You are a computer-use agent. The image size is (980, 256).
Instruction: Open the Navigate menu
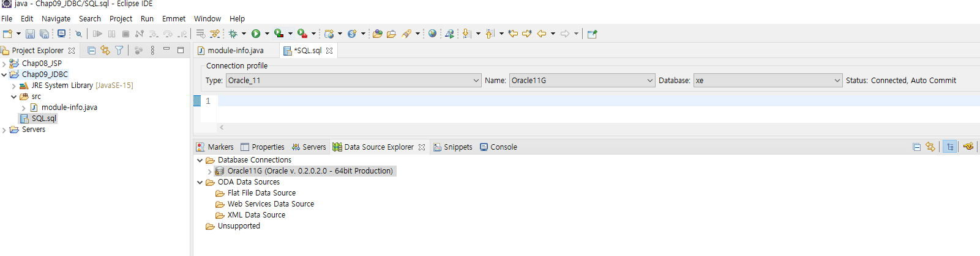56,19
